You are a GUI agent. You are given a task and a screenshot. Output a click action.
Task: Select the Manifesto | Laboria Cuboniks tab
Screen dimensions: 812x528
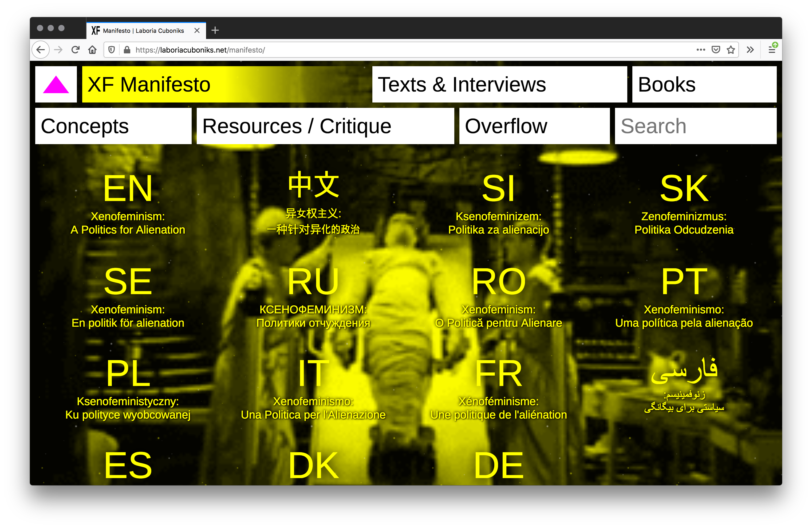(146, 30)
